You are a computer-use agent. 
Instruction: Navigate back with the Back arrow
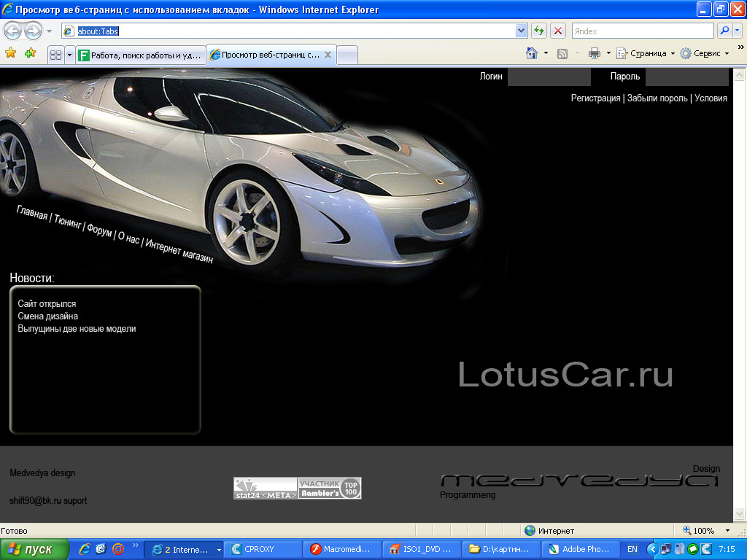12,31
